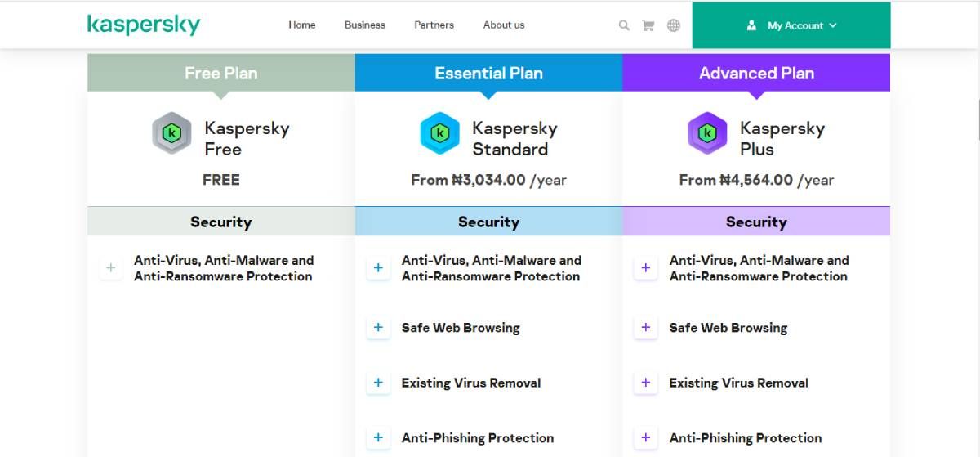Click the search magnifier icon in header
The width and height of the screenshot is (980, 457).
tap(624, 25)
